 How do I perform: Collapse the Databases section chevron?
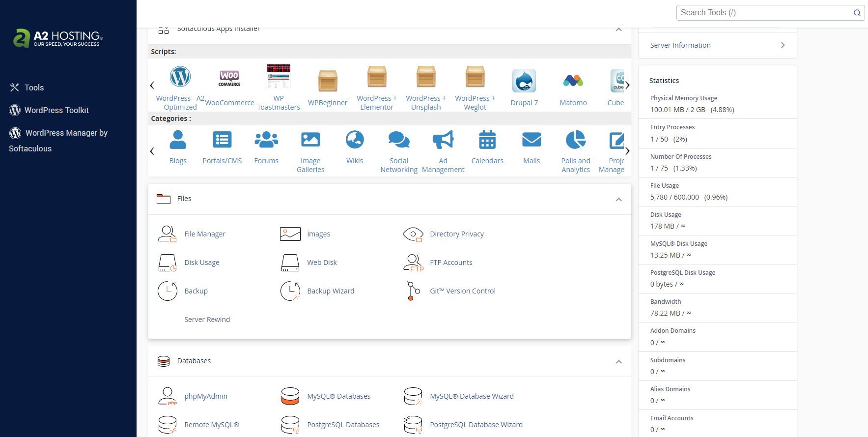click(619, 362)
